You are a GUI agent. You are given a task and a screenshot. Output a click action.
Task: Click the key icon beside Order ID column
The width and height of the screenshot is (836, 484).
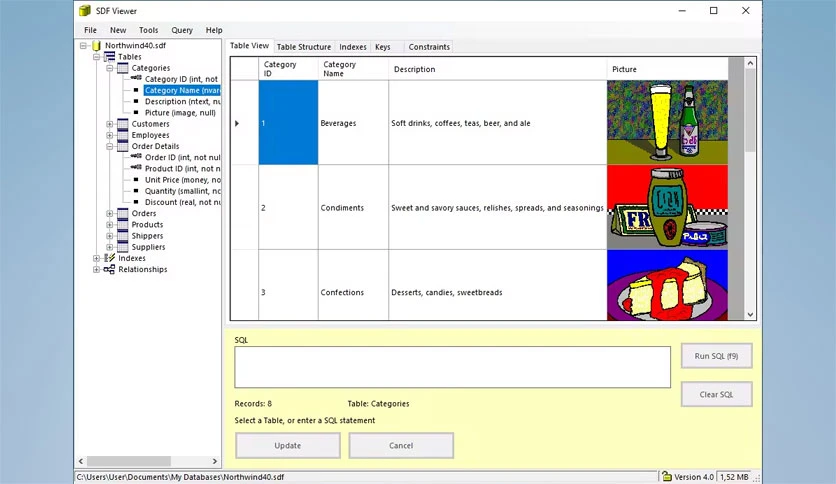136,157
